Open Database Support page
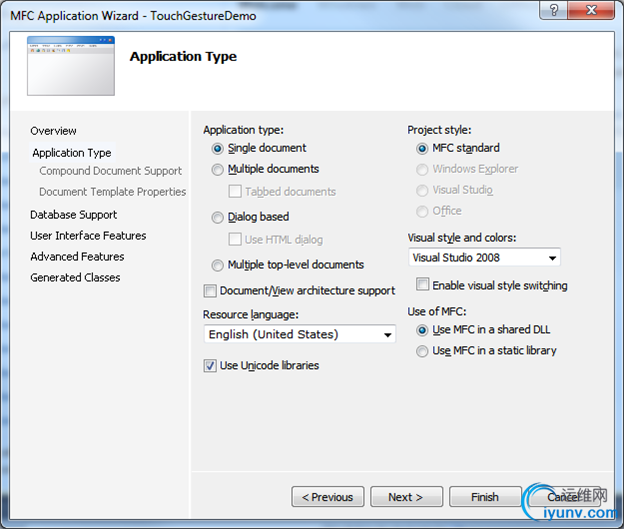624x529 pixels. (74, 215)
